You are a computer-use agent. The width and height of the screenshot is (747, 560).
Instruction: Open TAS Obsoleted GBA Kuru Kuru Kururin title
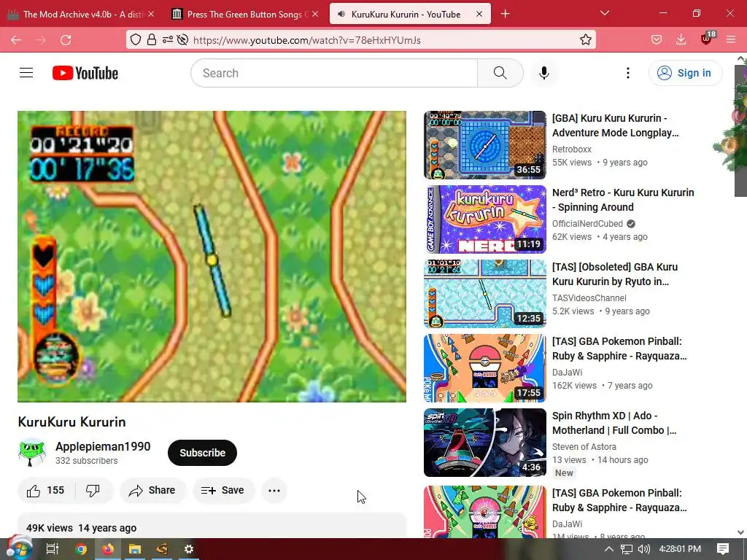pyautogui.click(x=614, y=274)
